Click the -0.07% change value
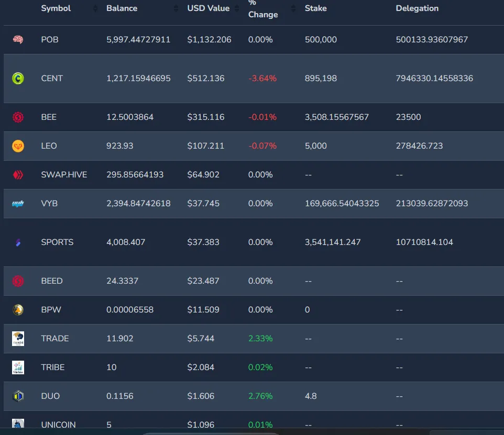The height and width of the screenshot is (435, 504). 262,146
